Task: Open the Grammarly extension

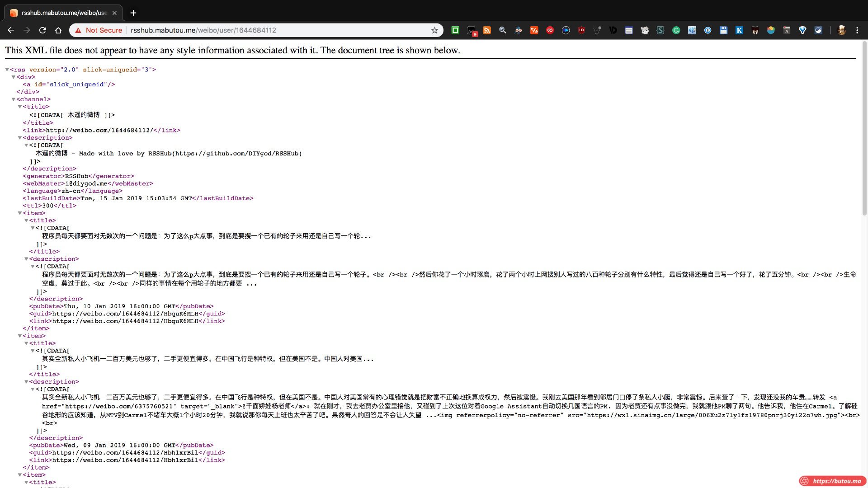Action: (x=676, y=30)
